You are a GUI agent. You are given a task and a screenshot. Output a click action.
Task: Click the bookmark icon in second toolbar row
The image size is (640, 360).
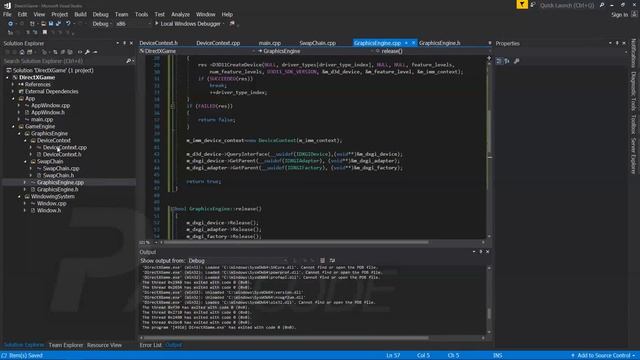click(x=44, y=32)
